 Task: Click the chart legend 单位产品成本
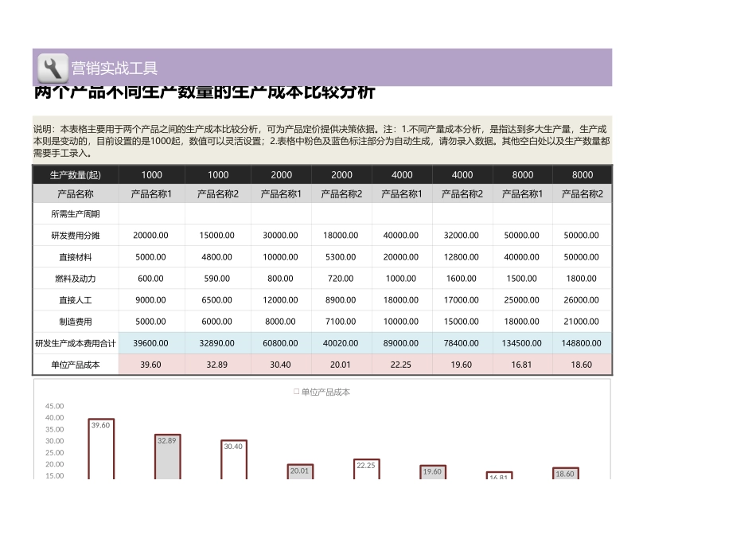coord(321,392)
